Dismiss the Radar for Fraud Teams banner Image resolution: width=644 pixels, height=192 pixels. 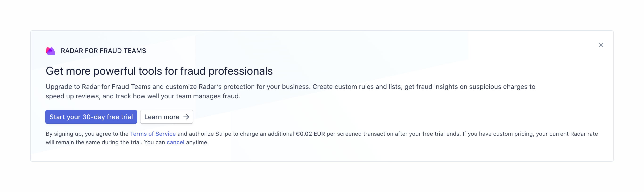[601, 45]
